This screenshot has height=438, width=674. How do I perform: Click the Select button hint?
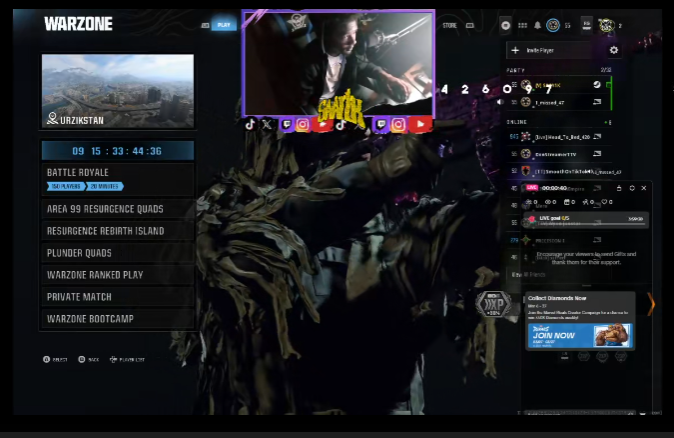pyautogui.click(x=55, y=359)
